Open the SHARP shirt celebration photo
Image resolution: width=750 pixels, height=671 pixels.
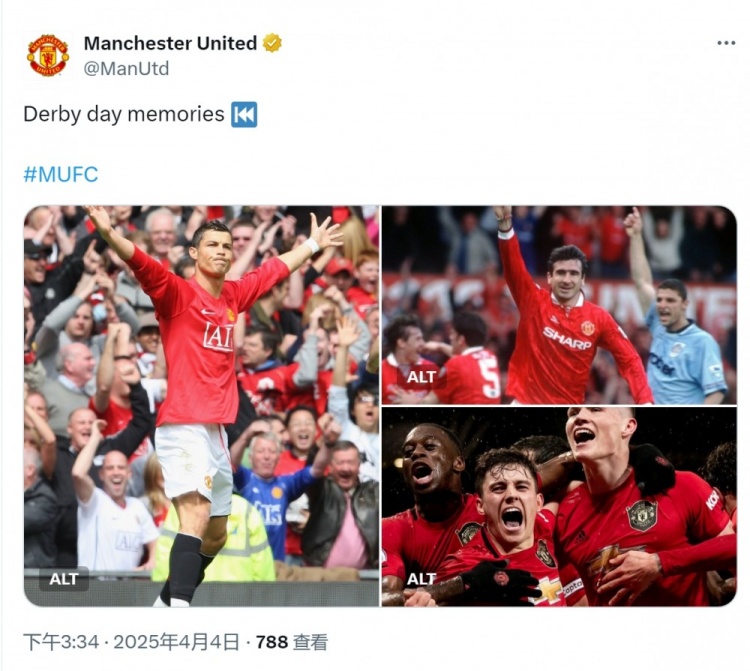point(559,305)
